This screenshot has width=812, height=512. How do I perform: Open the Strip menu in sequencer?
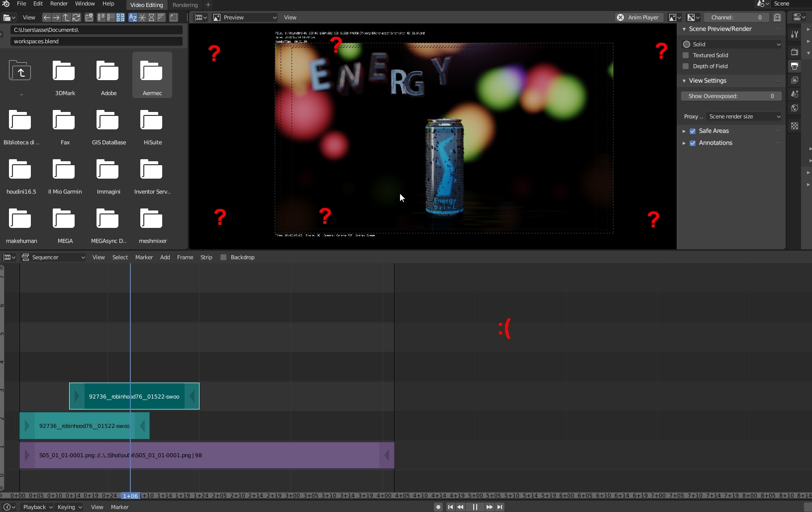coord(206,257)
